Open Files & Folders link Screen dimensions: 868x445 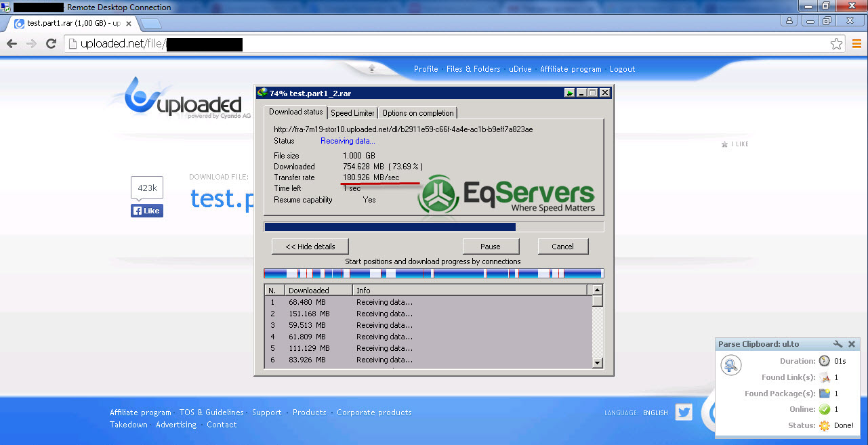(x=473, y=69)
